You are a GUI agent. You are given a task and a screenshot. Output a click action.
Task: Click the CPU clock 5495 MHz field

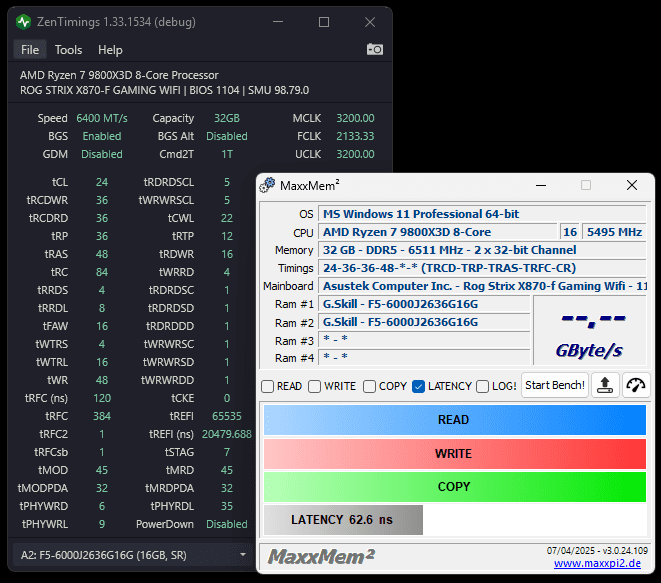pos(614,232)
